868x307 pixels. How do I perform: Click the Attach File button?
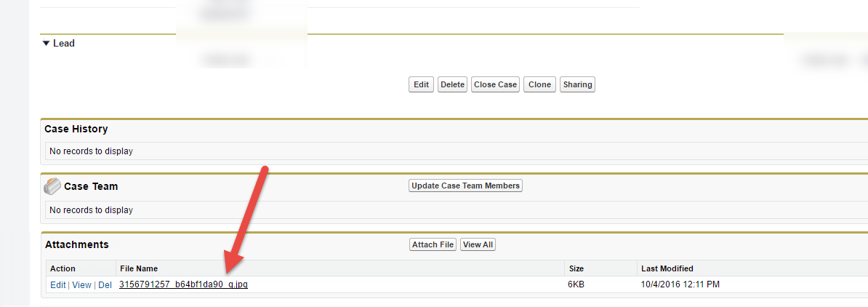coord(433,244)
